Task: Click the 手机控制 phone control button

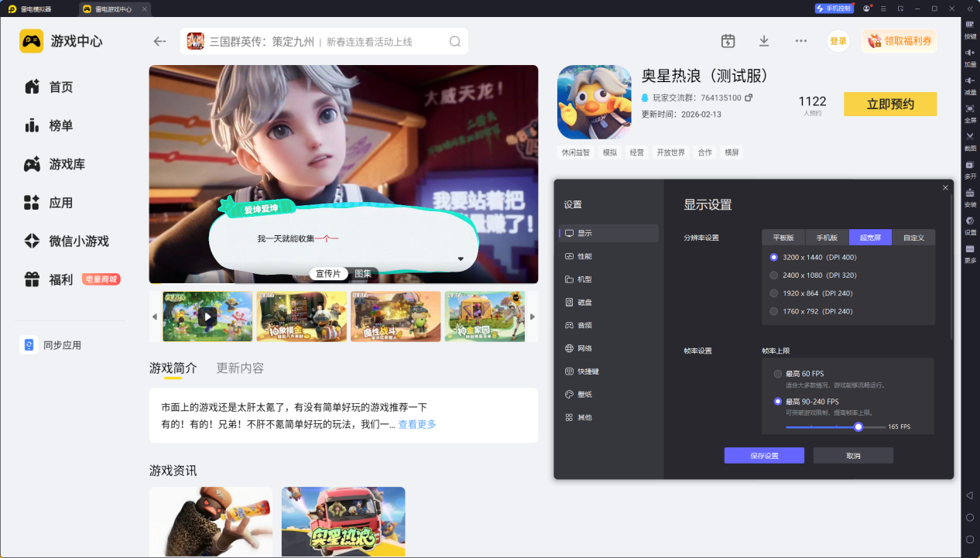Action: coord(834,9)
